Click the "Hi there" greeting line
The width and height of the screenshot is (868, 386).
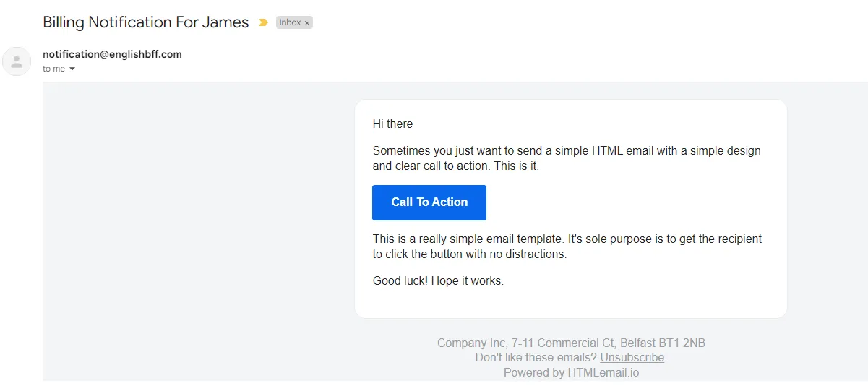point(392,124)
